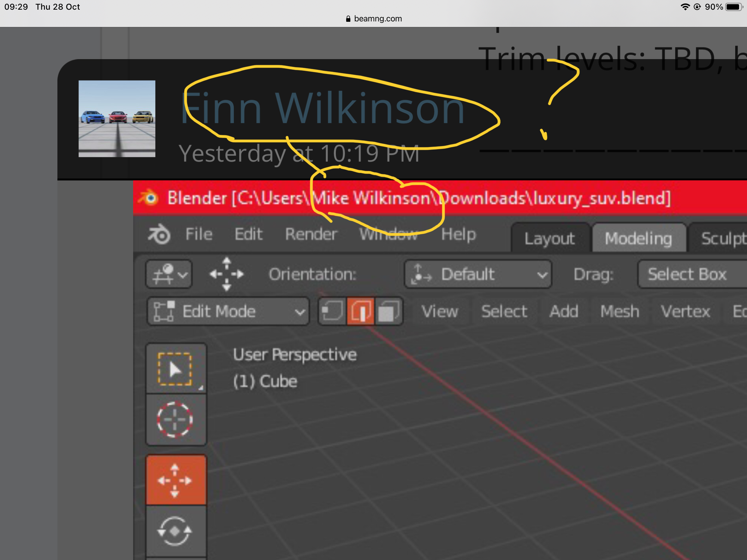Viewport: 747px width, 560px height.
Task: Open the viewport Vertex menu
Action: [x=685, y=311]
